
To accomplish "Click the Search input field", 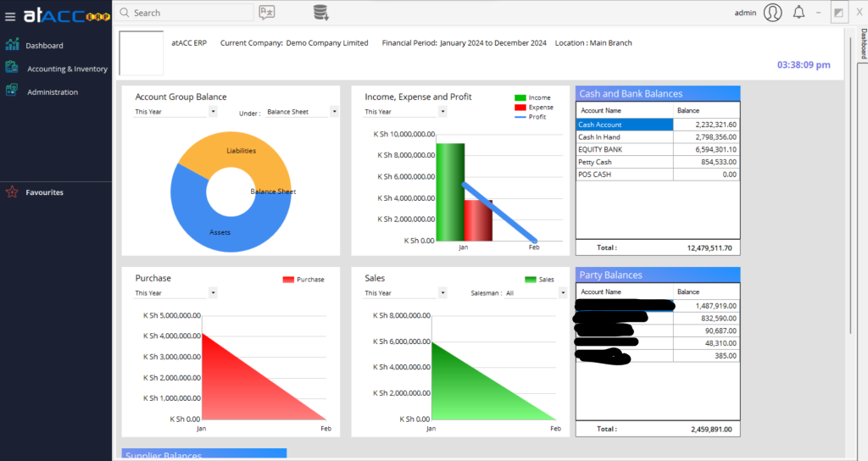I will pyautogui.click(x=191, y=13).
